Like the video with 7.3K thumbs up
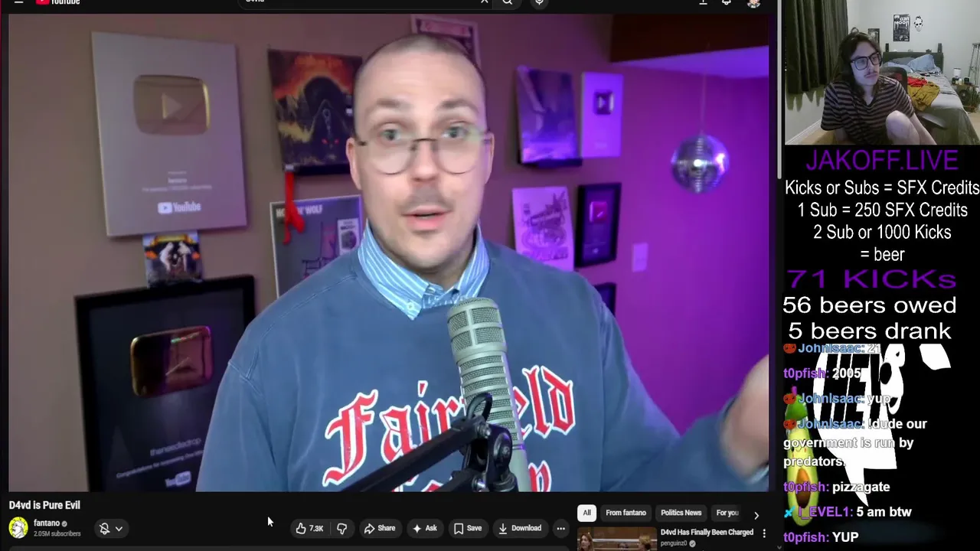 tap(309, 528)
